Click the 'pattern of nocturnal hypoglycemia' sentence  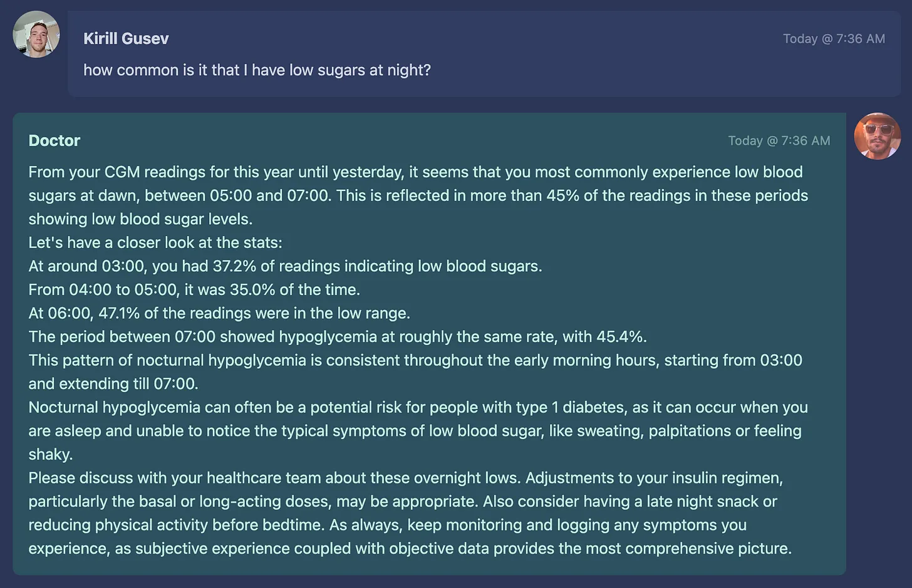[415, 372]
